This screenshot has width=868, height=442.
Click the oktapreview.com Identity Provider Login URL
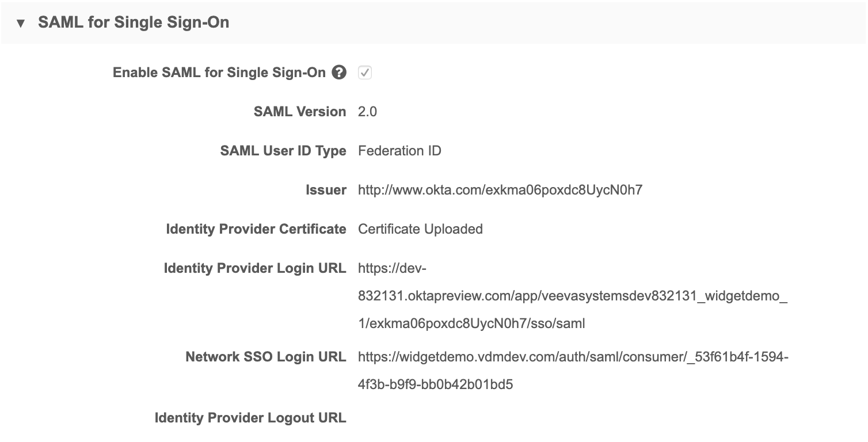coord(572,296)
